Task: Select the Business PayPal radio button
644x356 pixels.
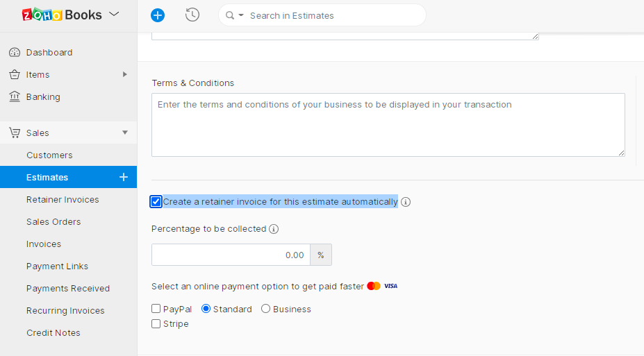Action: click(265, 309)
